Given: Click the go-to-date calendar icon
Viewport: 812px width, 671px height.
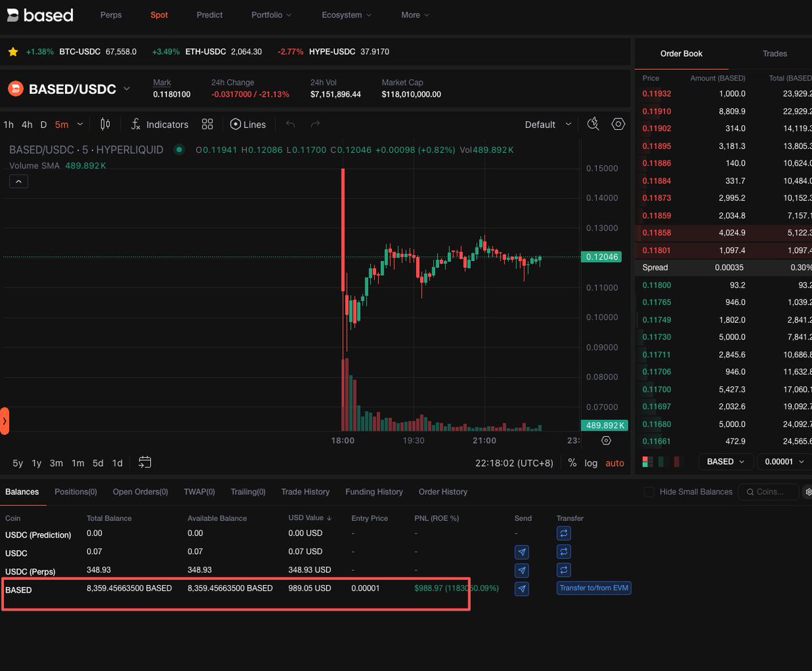Looking at the screenshot, I should pyautogui.click(x=145, y=463).
